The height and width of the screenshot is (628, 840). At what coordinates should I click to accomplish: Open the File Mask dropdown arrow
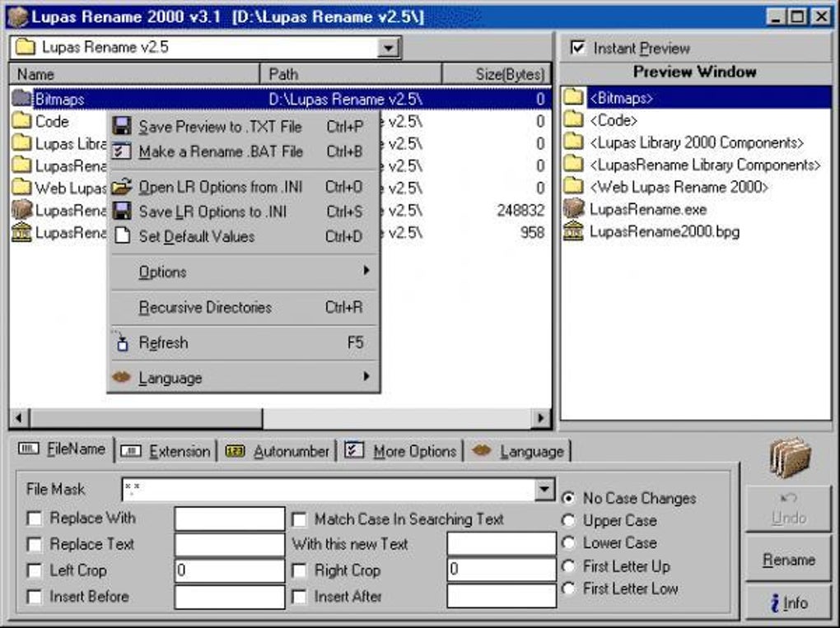click(x=545, y=490)
